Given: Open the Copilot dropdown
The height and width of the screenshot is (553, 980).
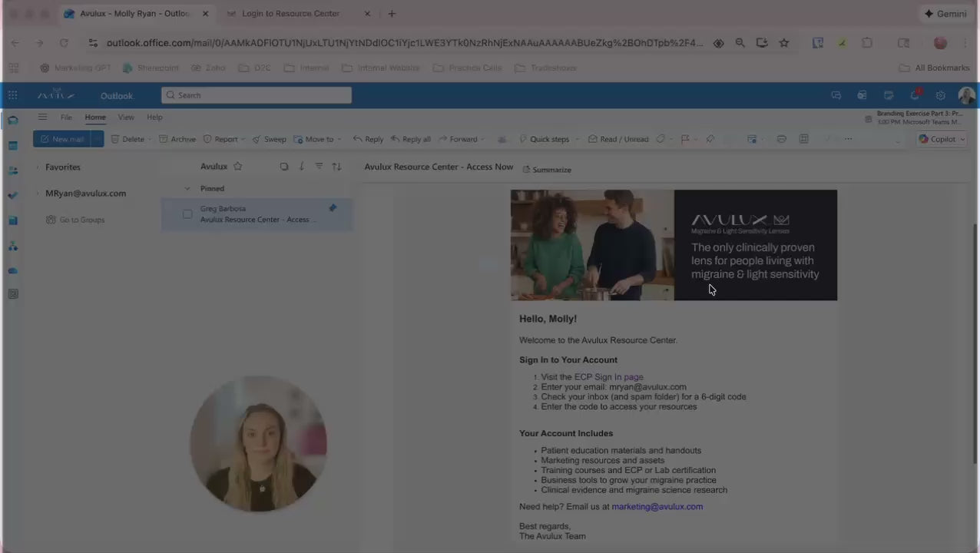Looking at the screenshot, I should [962, 139].
